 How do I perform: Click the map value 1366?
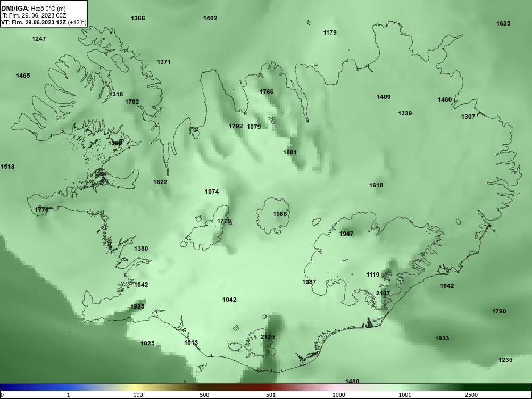138,18
